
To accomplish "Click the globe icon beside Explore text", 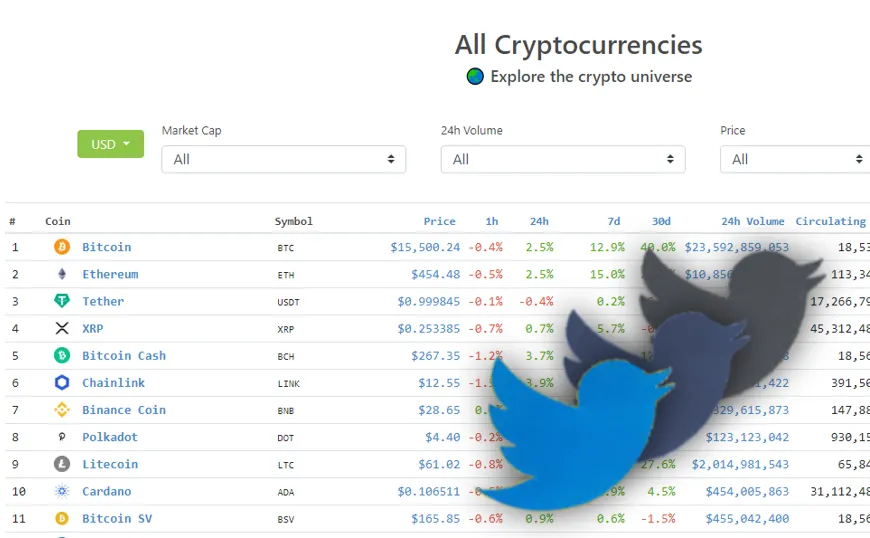I will 475,77.
